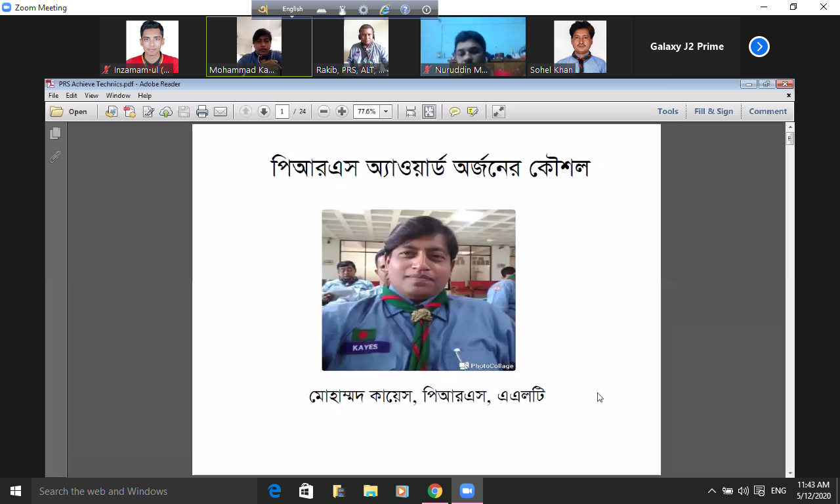Add a sticky note comment

[454, 112]
